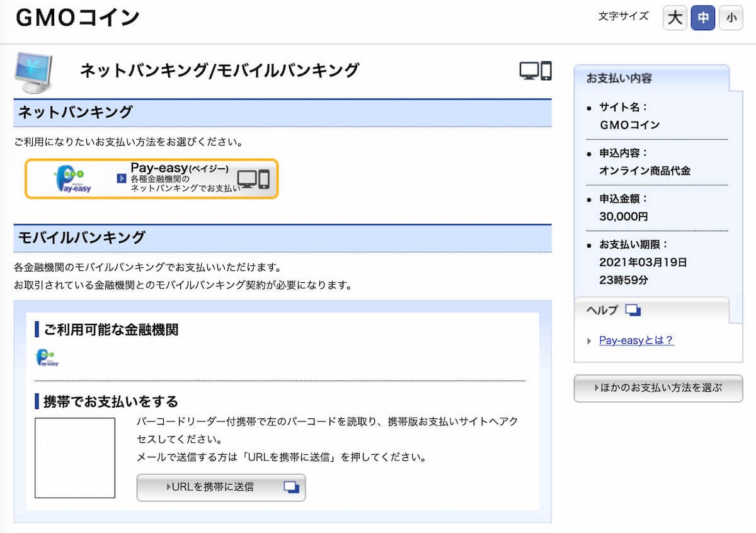This screenshot has height=533, width=756.
Task: Choose another payment method ほかのお支払い方法を選ぶ
Action: click(x=658, y=388)
